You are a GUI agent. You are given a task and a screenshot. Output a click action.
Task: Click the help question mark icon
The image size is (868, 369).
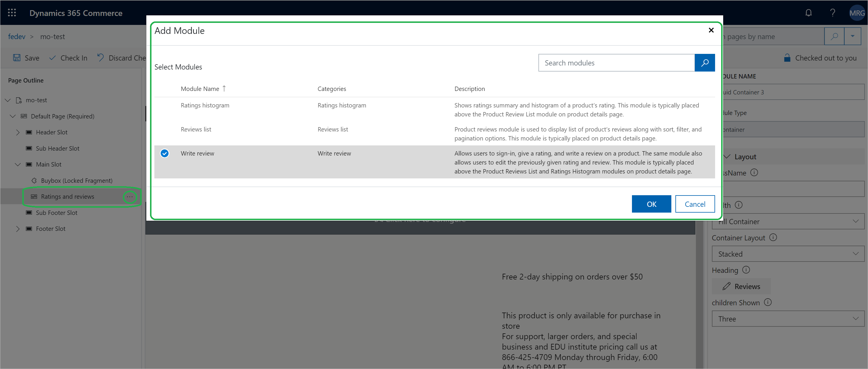coord(833,13)
